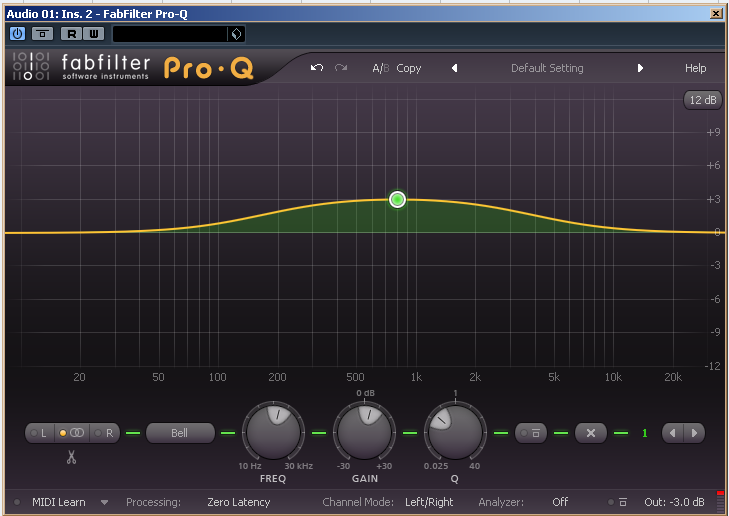Delete the band with X button
The image size is (729, 516).
tap(591, 433)
